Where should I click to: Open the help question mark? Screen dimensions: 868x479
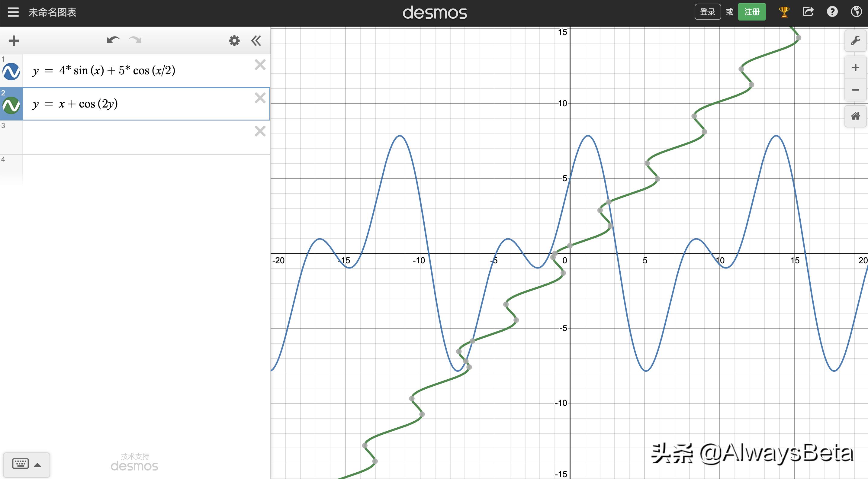coord(832,12)
